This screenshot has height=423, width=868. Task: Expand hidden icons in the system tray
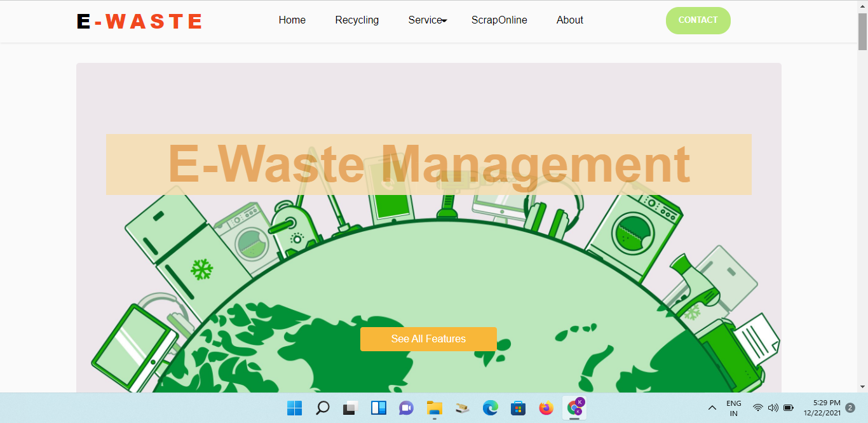point(712,408)
